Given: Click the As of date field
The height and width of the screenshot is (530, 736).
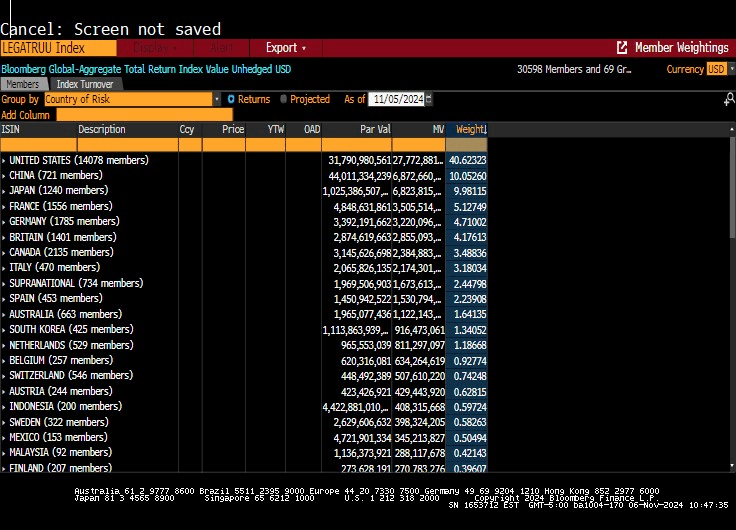Looking at the screenshot, I should coord(397,99).
